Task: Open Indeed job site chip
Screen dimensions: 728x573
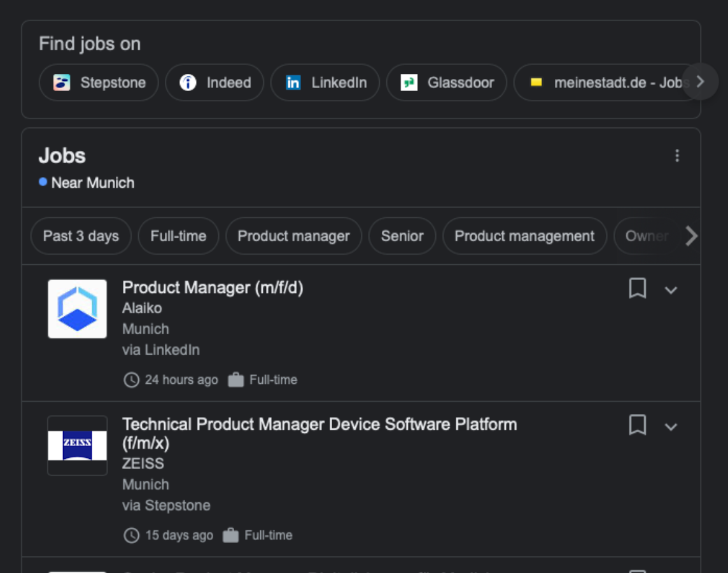Action: (x=214, y=83)
